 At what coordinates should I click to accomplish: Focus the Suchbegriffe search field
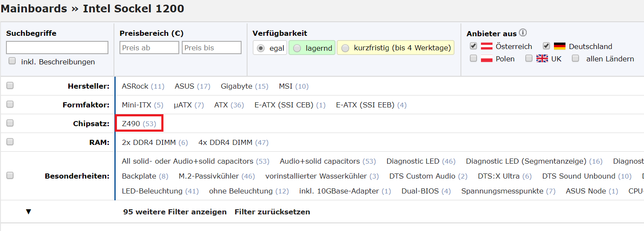57,47
